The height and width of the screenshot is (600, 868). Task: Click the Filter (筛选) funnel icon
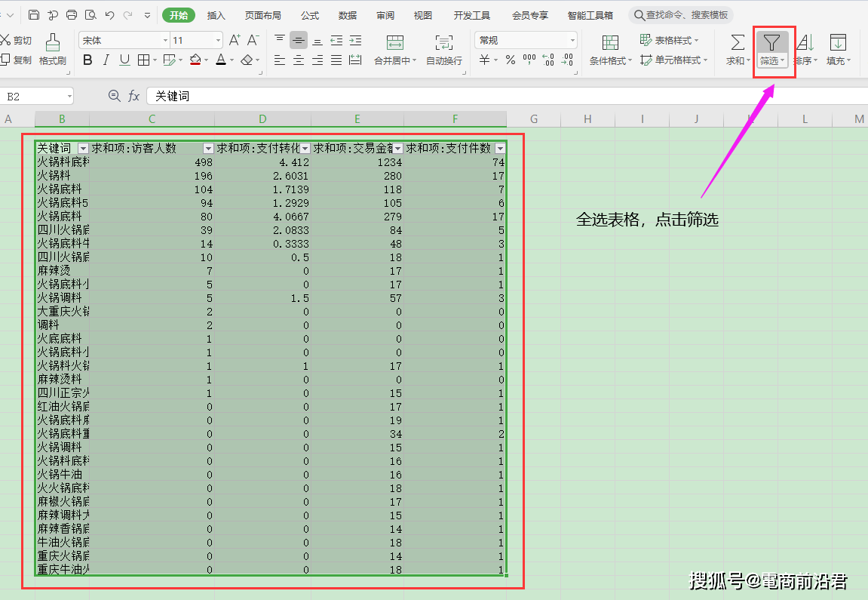771,43
